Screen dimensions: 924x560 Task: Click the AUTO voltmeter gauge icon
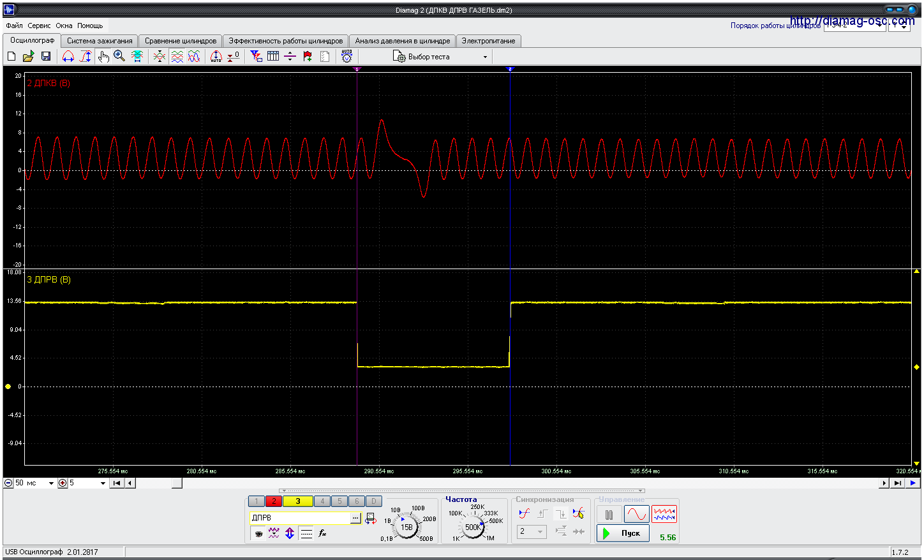click(x=347, y=56)
